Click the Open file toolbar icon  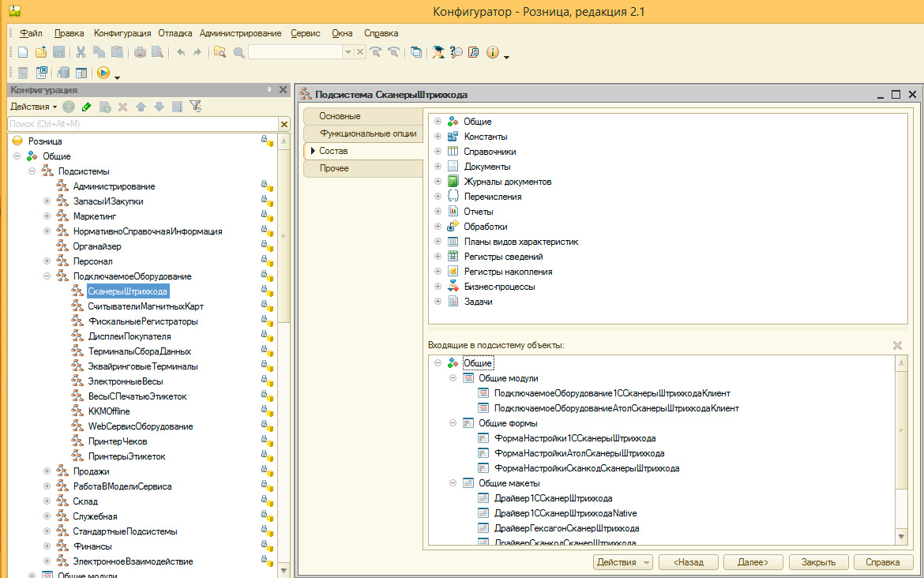pyautogui.click(x=40, y=52)
